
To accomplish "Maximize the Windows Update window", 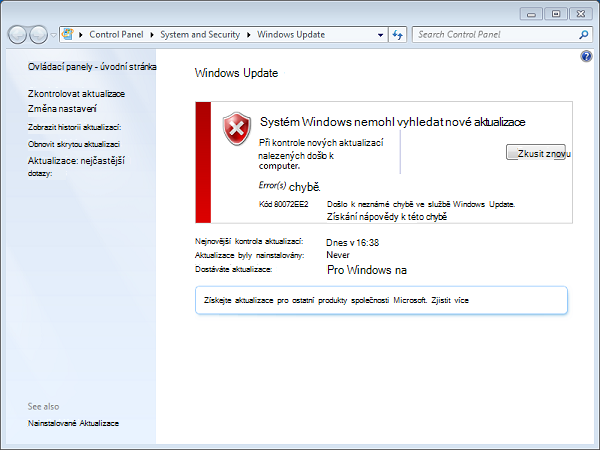I will [x=556, y=14].
